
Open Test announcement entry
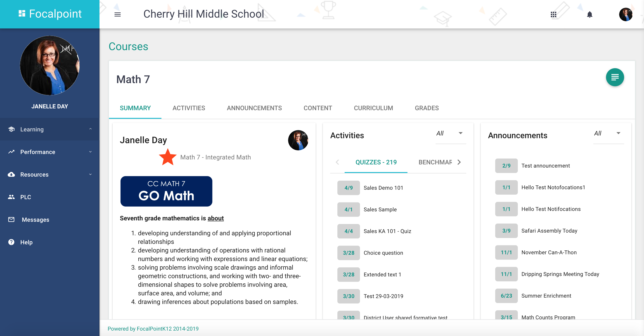(545, 166)
